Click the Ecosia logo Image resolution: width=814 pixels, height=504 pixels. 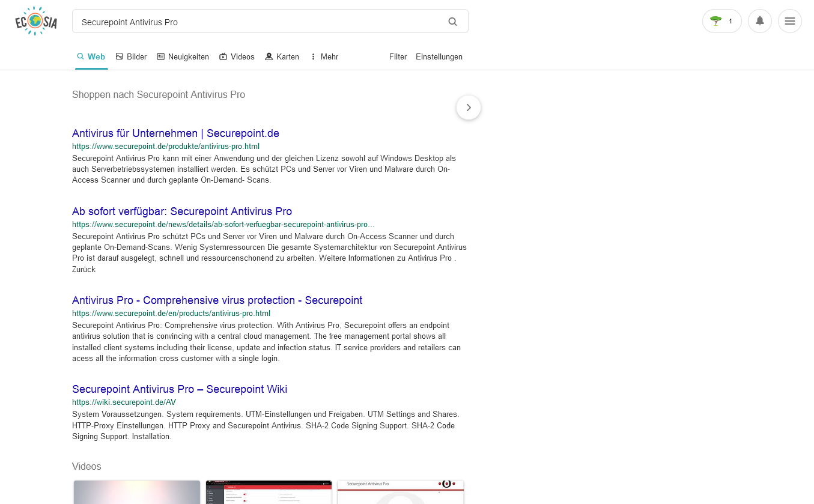pyautogui.click(x=36, y=21)
